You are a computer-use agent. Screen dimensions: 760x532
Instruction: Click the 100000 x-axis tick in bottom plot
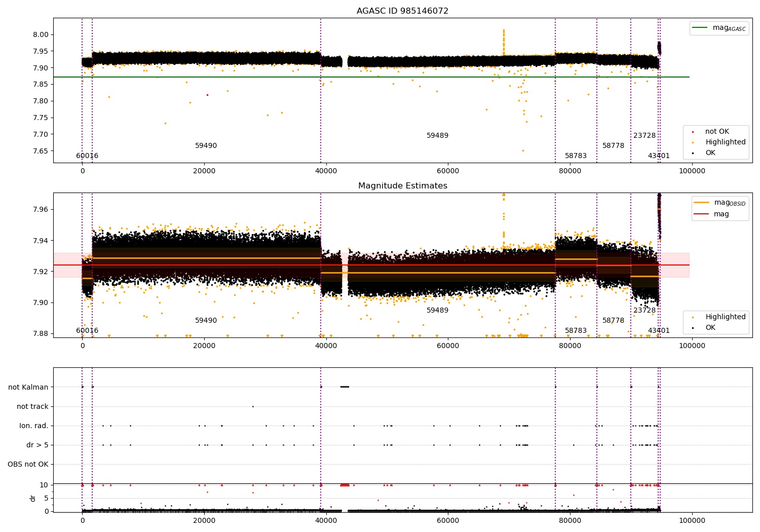pos(692,521)
